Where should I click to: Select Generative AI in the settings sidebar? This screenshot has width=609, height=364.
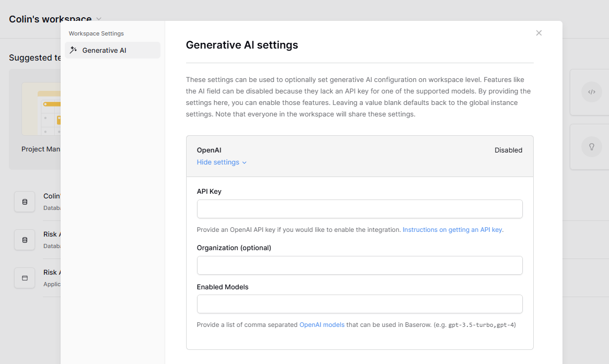[x=104, y=50]
